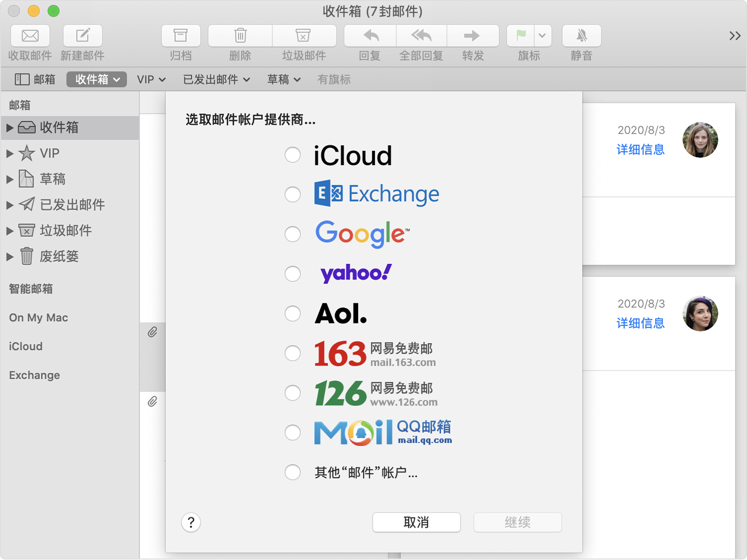Select the 其他“邮件”帐户 radio button
This screenshot has width=747, height=560.
point(293,472)
